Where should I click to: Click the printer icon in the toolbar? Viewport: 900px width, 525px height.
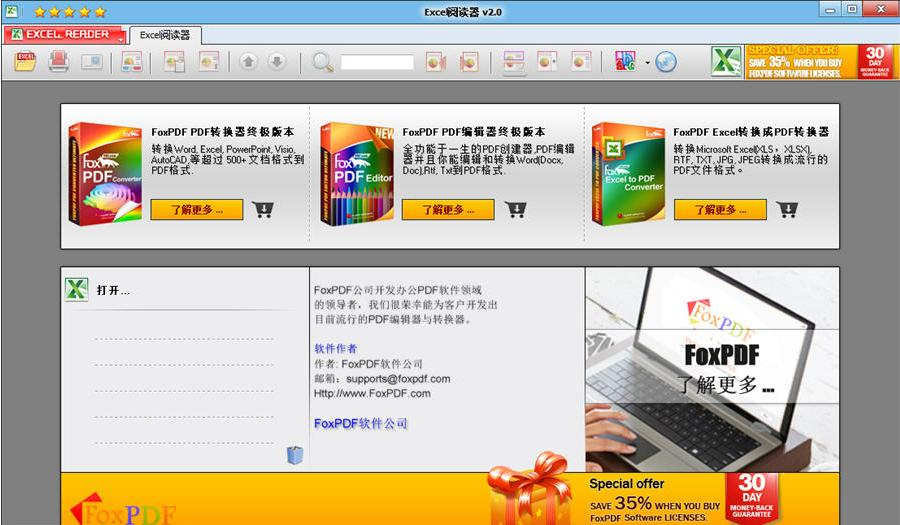[x=59, y=61]
